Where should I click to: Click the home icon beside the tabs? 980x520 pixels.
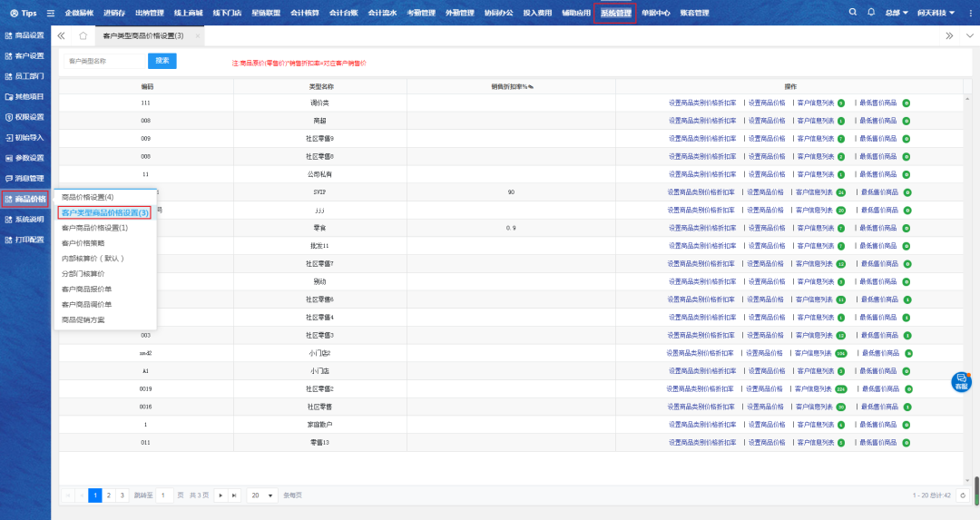point(83,35)
